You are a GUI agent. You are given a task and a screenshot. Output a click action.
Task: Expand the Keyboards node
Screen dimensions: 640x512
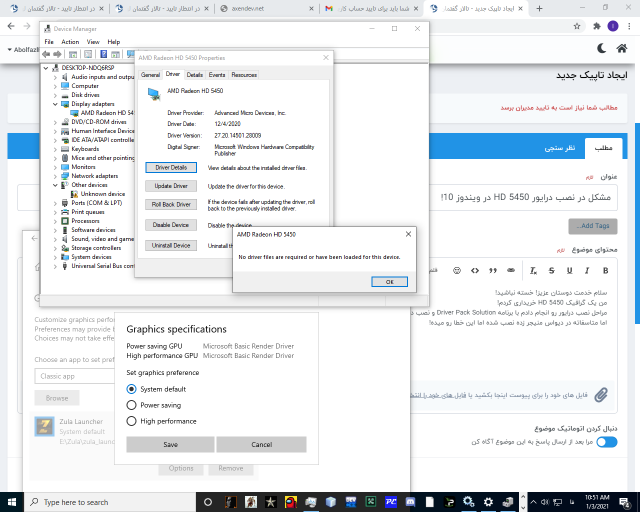55,149
